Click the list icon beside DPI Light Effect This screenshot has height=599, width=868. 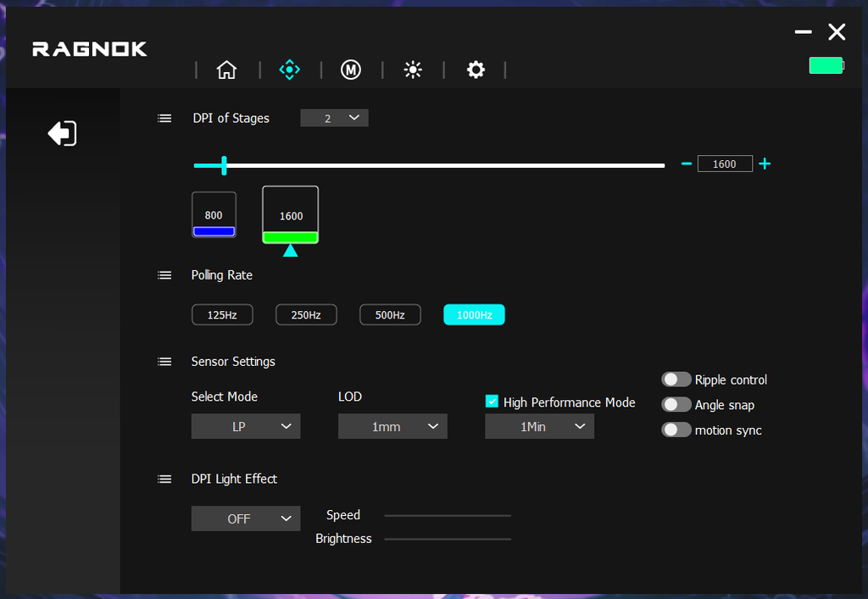(164, 479)
